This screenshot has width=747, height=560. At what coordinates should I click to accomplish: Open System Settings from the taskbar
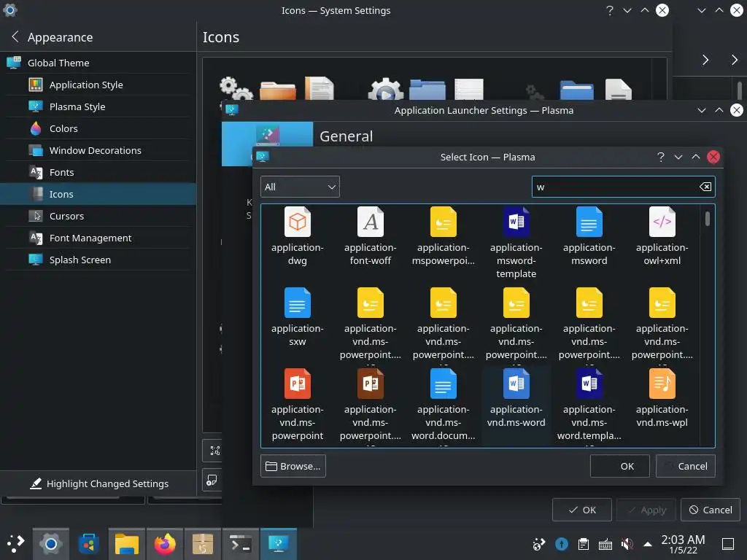tap(51, 543)
